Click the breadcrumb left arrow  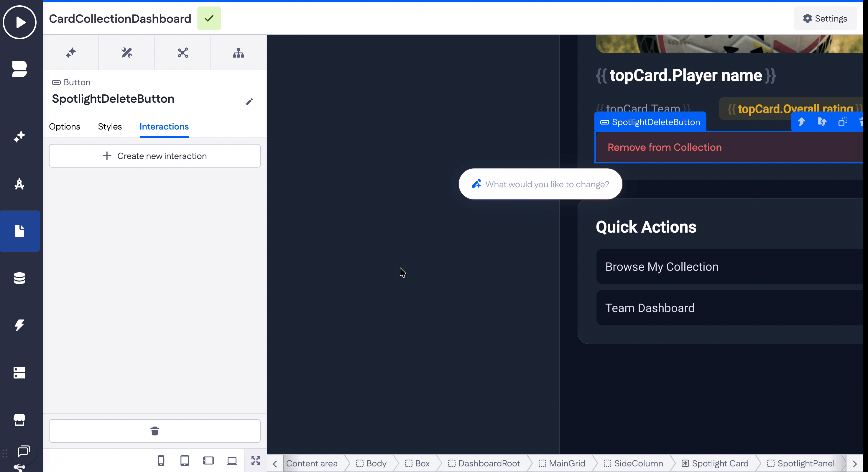275,464
